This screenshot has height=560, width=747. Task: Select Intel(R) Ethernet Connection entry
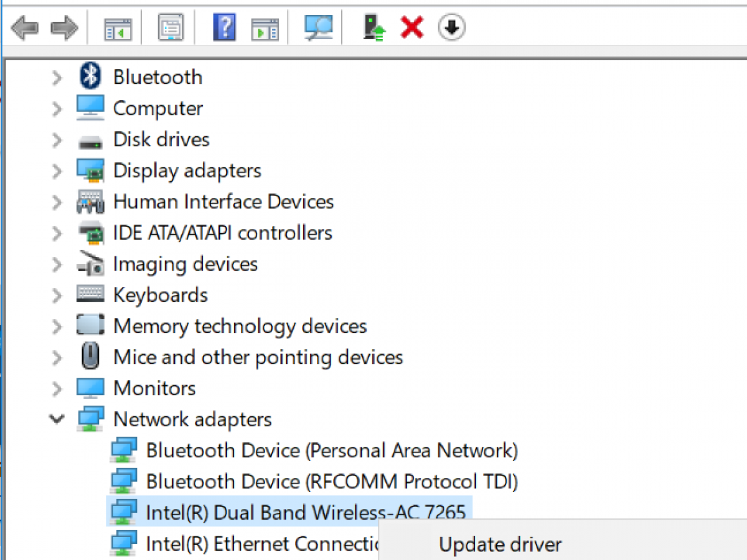(263, 544)
